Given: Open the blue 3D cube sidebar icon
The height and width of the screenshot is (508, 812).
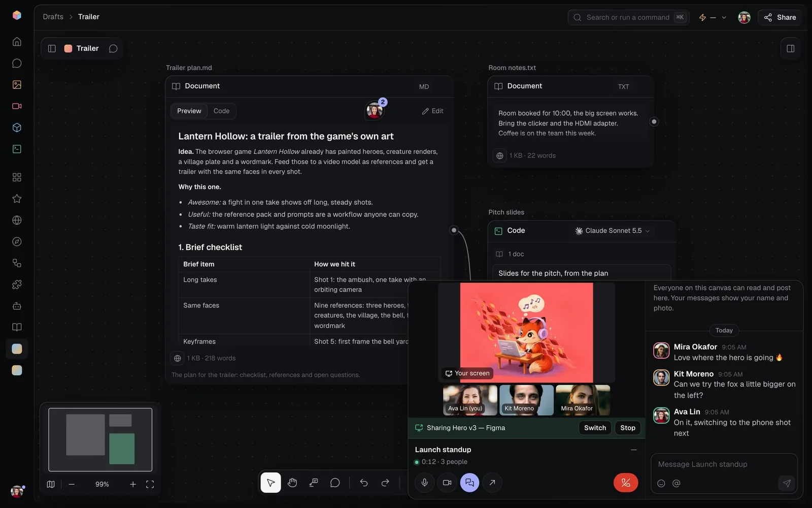Looking at the screenshot, I should click(x=17, y=128).
